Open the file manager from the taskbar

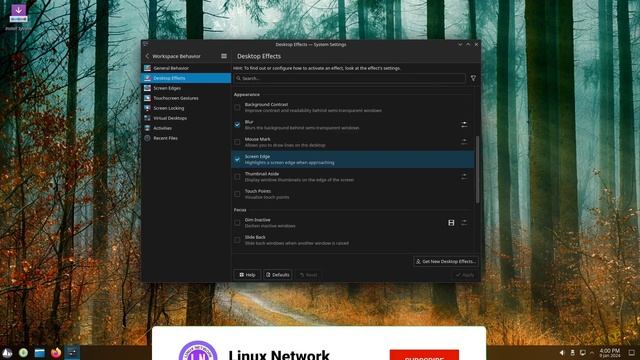[x=40, y=353]
